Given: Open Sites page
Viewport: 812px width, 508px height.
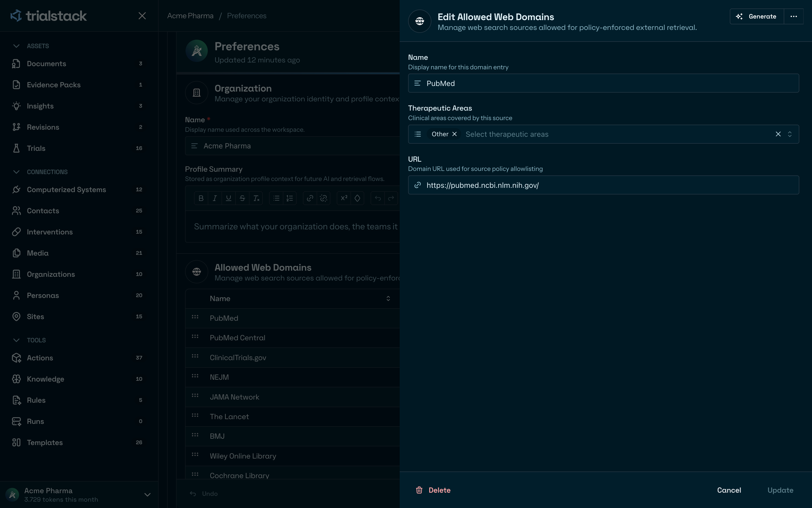Looking at the screenshot, I should (x=79, y=316).
